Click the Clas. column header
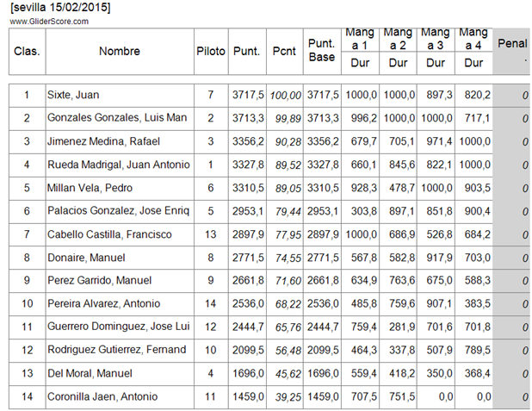The width and height of the screenshot is (532, 411). [27, 52]
